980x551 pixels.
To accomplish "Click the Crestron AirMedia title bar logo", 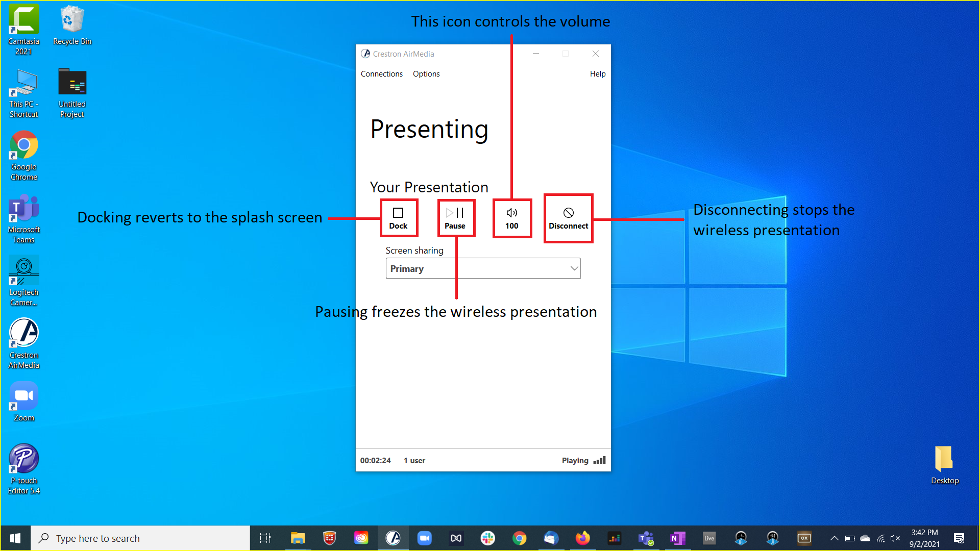I will pyautogui.click(x=365, y=54).
